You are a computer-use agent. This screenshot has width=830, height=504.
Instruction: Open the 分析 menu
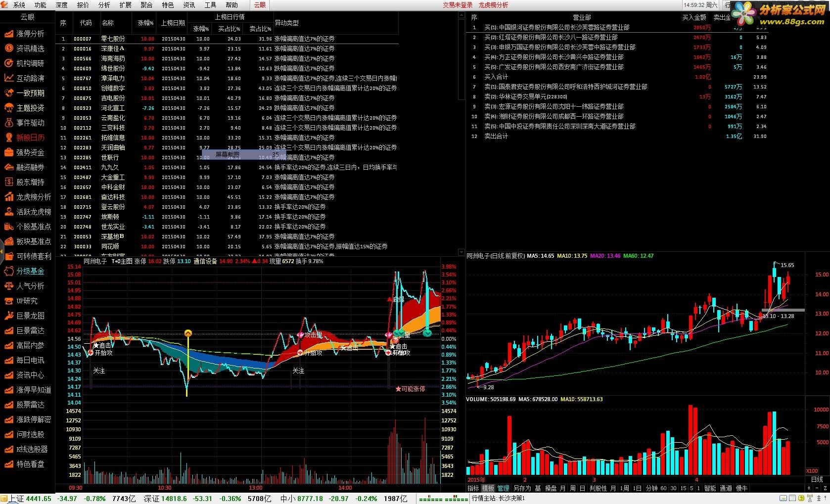coord(104,5)
